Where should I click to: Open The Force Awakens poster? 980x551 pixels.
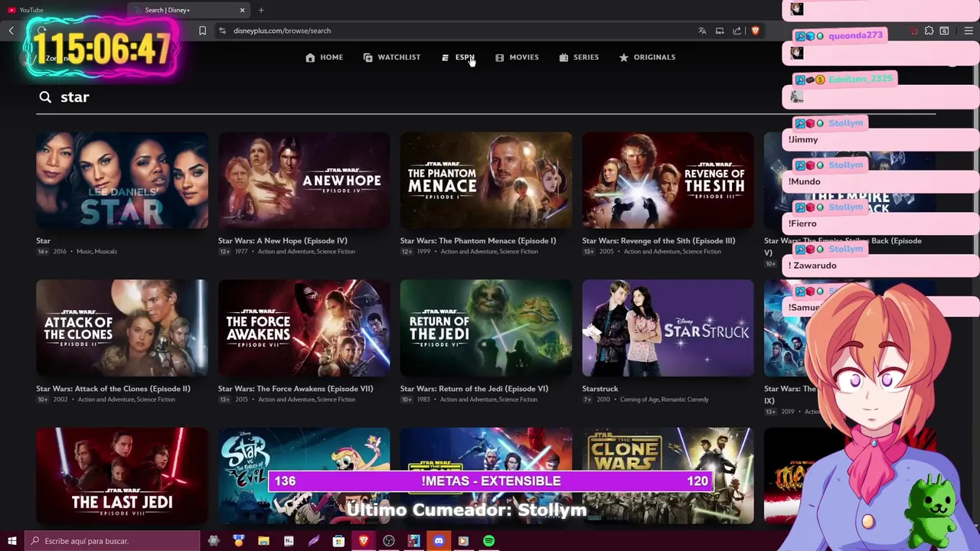click(304, 328)
